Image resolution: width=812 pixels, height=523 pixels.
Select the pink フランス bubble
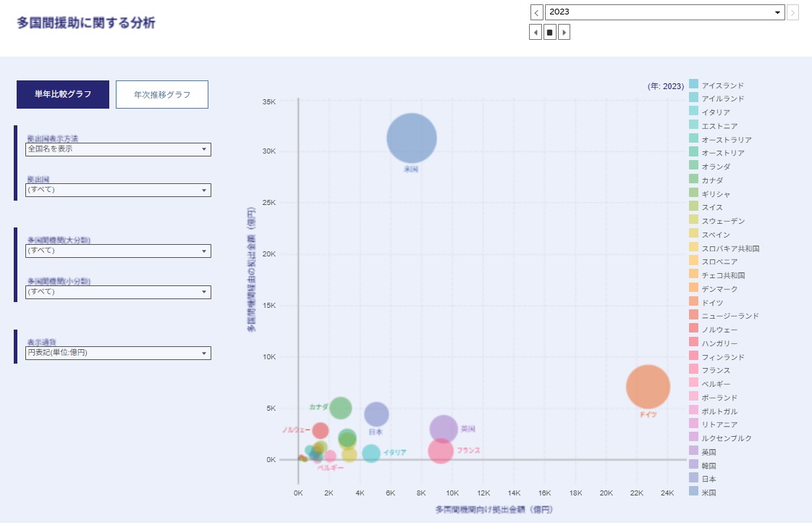pos(440,451)
